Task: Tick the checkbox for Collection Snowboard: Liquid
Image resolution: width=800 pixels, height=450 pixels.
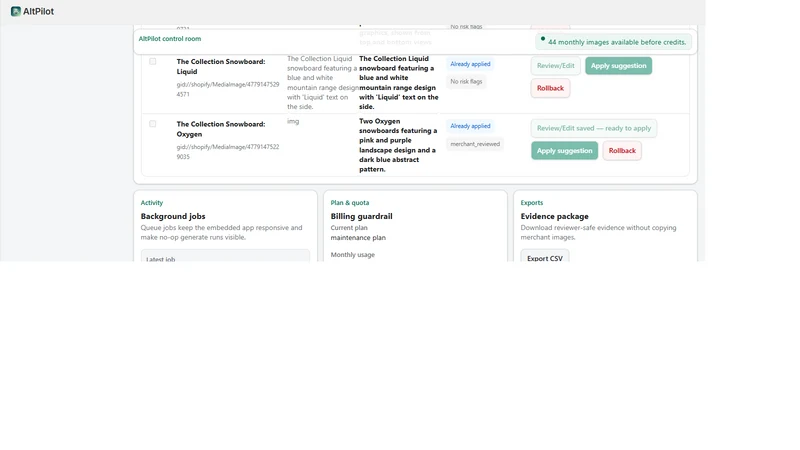Action: click(153, 61)
